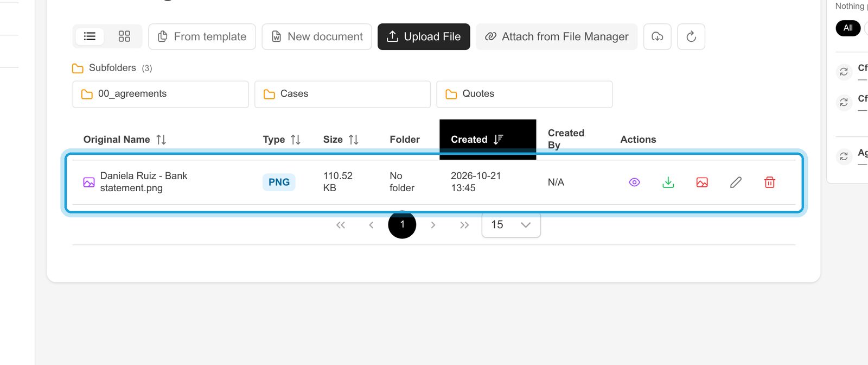Open the Quotes subfolder
Image resolution: width=868 pixels, height=365 pixels.
(x=525, y=94)
